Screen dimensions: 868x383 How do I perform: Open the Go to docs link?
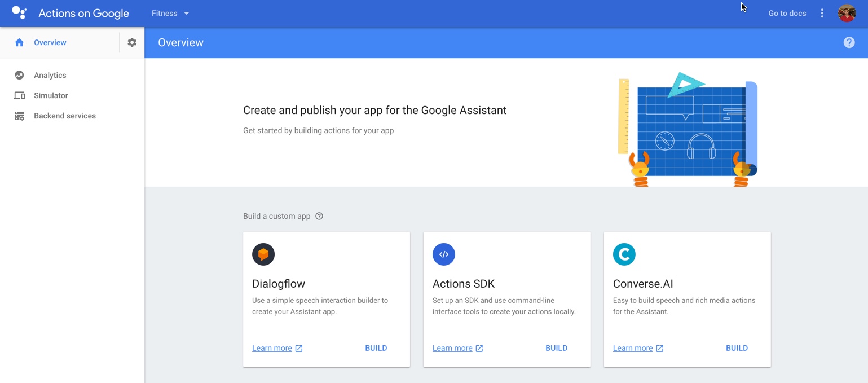787,13
